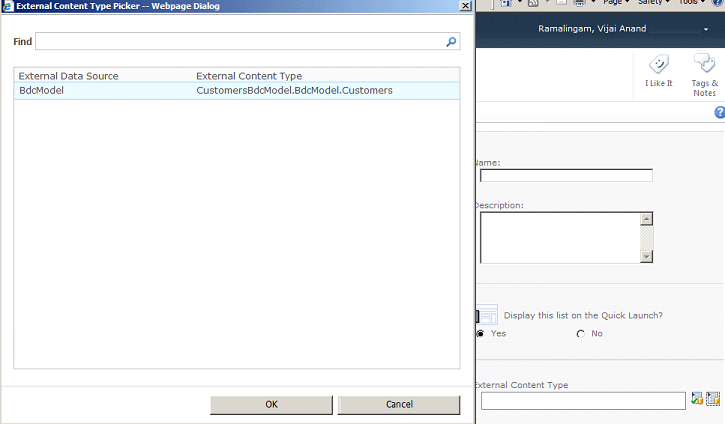Viewport: 725px width, 424px height.
Task: Click OK to confirm selection
Action: [271, 404]
